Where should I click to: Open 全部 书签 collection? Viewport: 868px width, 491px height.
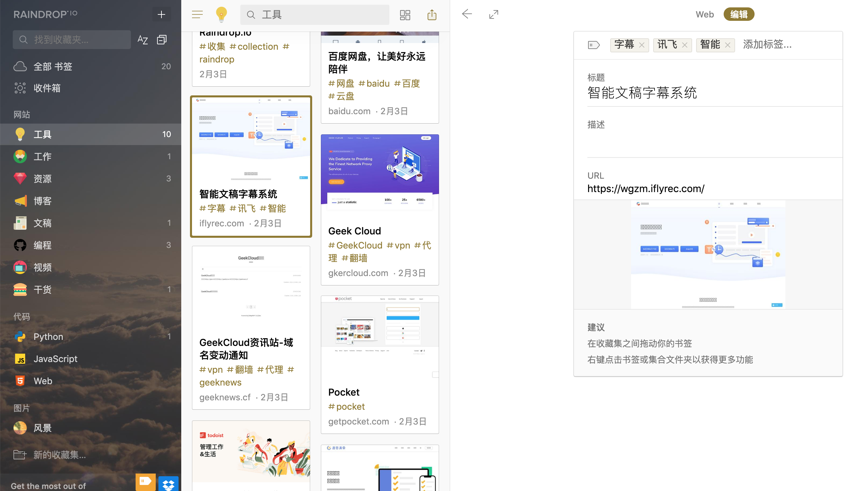click(x=91, y=66)
